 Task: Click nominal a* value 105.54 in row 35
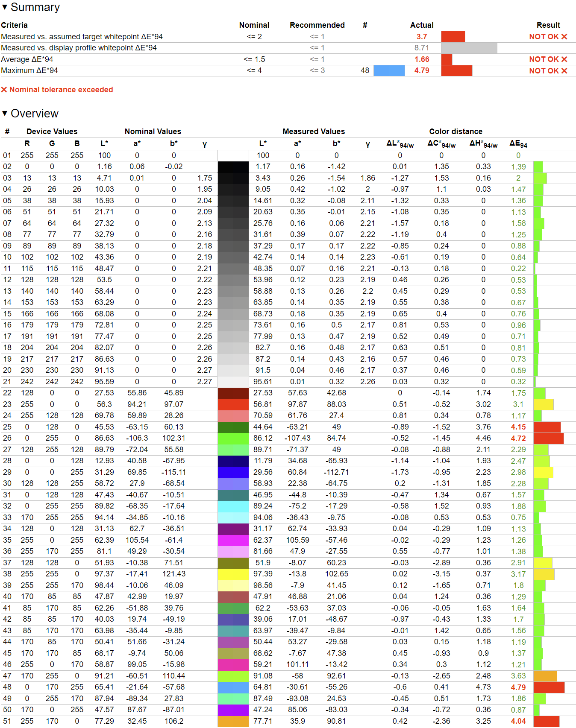point(137,540)
